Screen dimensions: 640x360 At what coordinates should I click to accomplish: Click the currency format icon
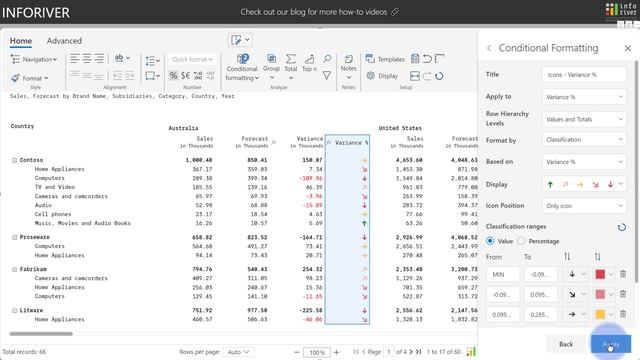click(x=185, y=76)
